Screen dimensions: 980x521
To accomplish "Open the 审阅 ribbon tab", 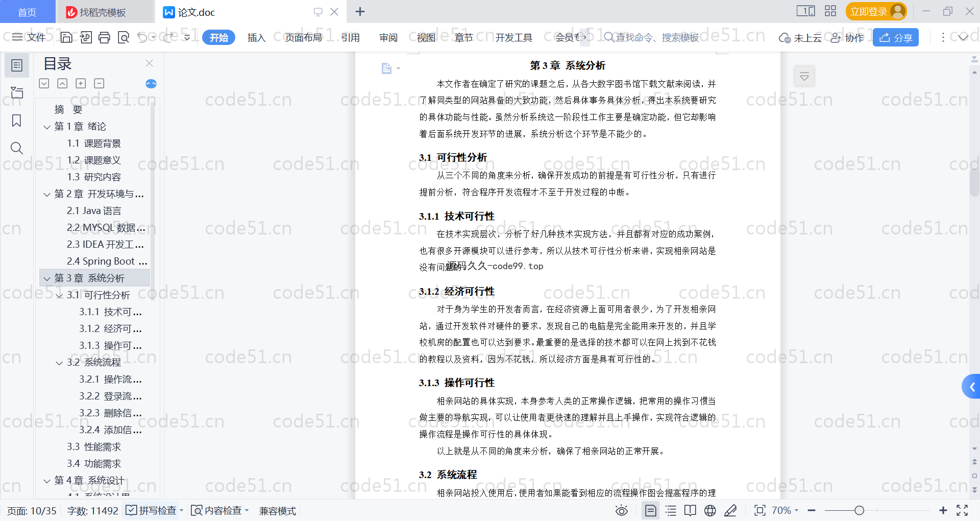I will 388,37.
